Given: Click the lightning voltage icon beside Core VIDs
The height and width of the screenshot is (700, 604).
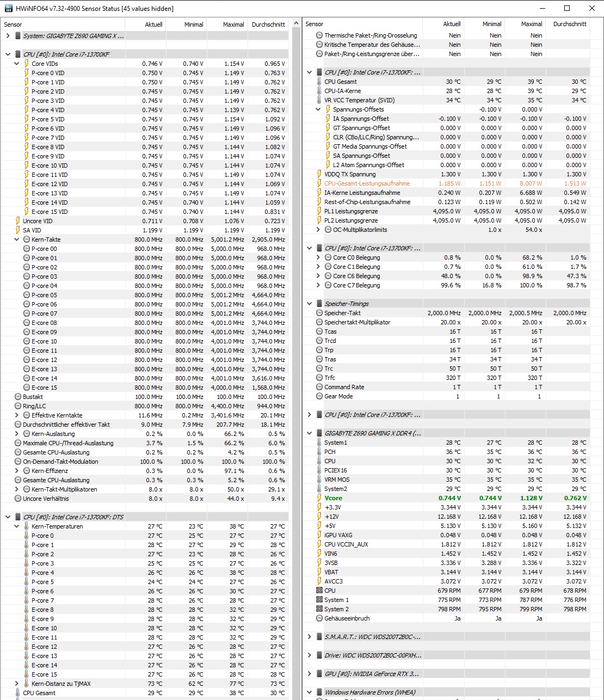Looking at the screenshot, I should point(26,63).
